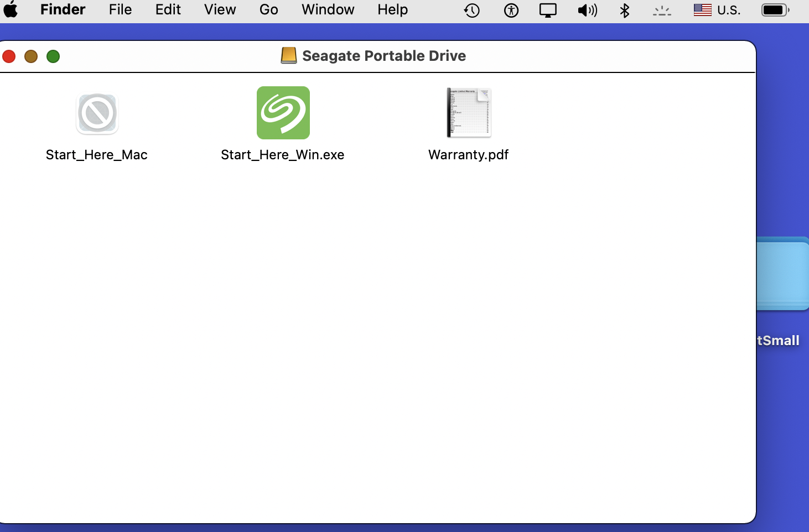Click the Seagate Portable Drive window title

[384, 56]
